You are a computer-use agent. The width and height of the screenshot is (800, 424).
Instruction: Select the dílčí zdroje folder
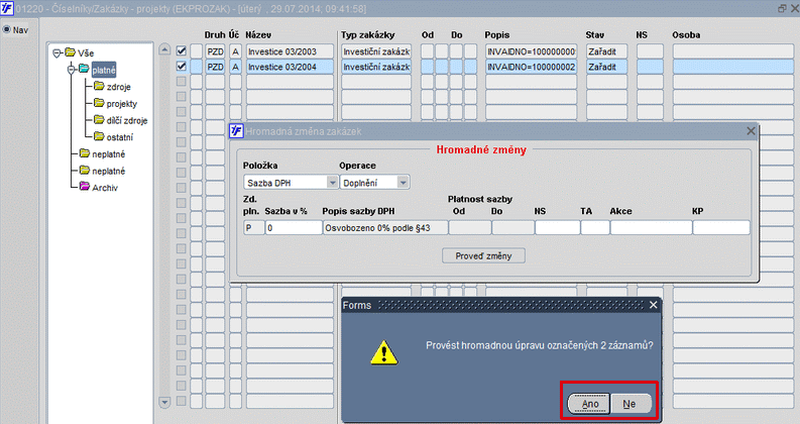coord(127,120)
